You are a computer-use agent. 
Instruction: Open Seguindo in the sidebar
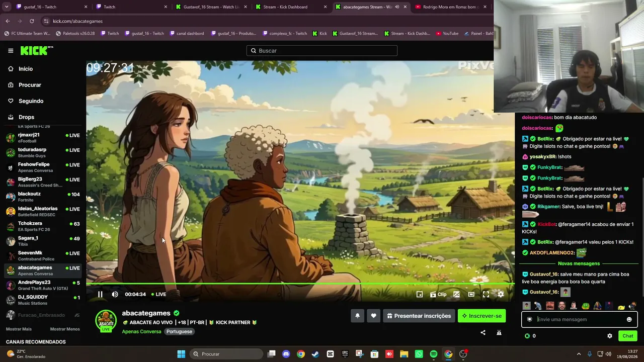pyautogui.click(x=31, y=101)
